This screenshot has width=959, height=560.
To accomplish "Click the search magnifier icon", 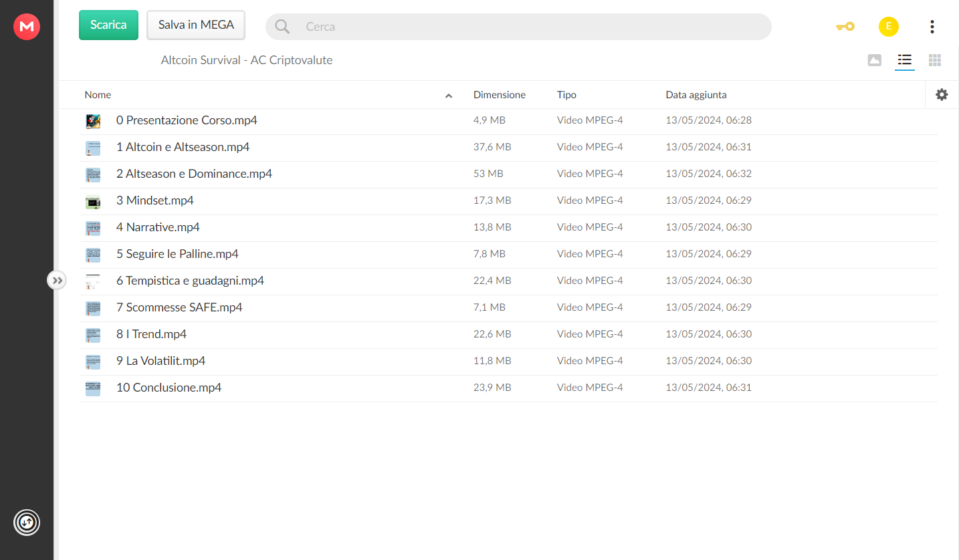I will pos(282,27).
